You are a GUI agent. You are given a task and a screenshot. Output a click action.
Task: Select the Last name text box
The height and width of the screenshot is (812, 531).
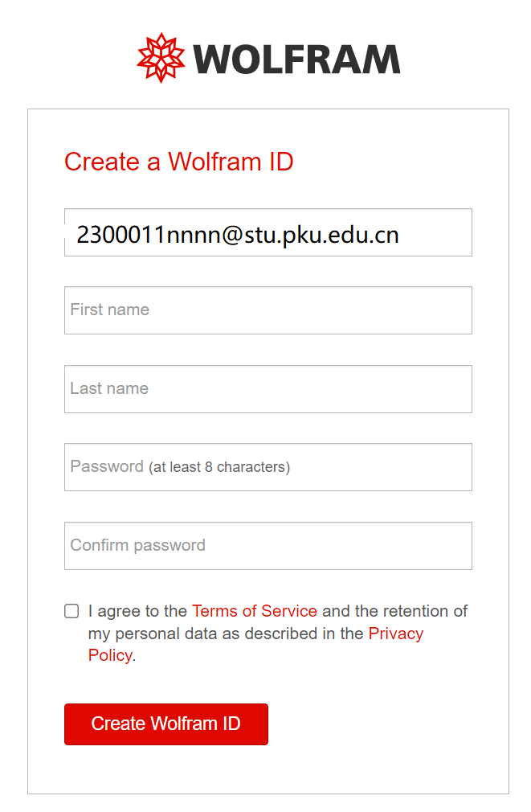pyautogui.click(x=268, y=389)
